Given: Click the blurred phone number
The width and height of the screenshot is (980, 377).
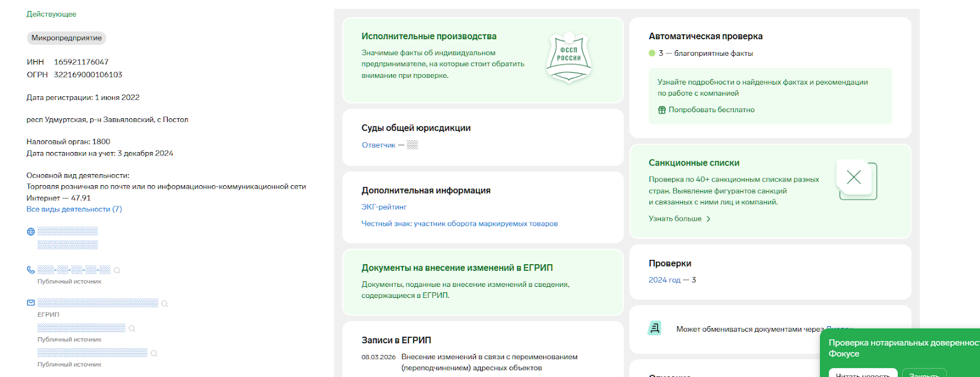Looking at the screenshot, I should 73,270.
